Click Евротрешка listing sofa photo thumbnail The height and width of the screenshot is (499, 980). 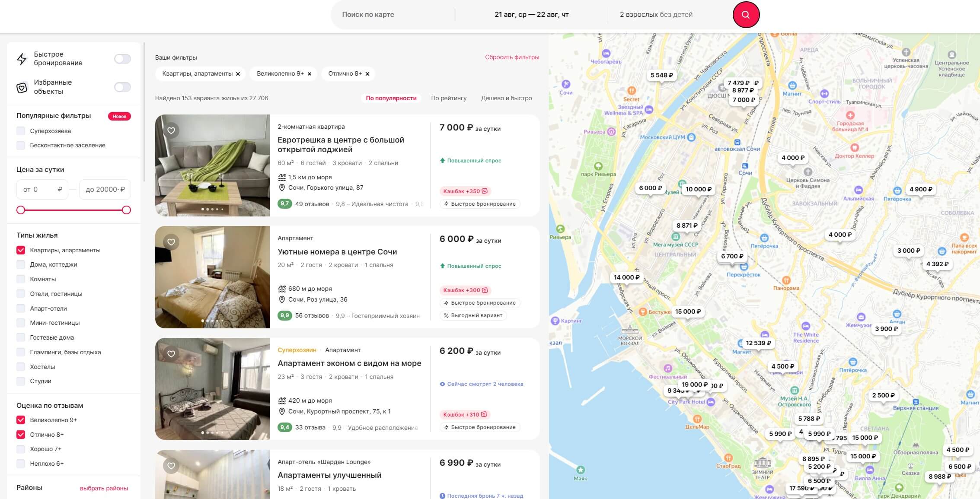pyautogui.click(x=212, y=165)
